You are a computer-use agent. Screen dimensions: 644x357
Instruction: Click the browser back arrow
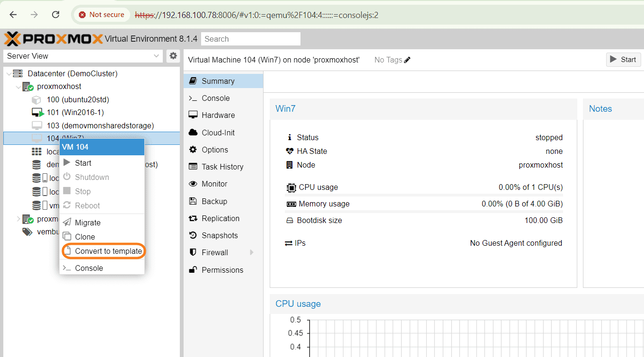coord(13,15)
